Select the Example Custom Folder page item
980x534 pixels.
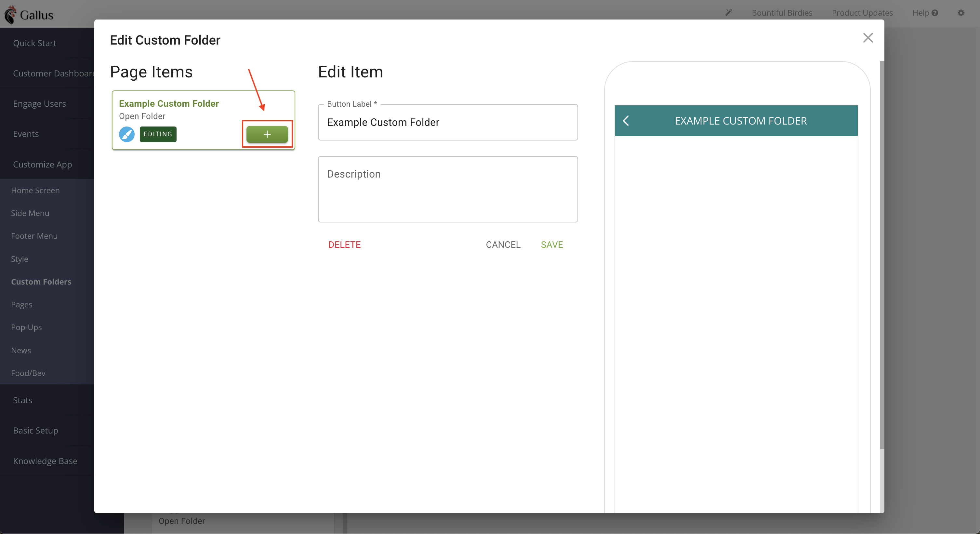pyautogui.click(x=204, y=120)
